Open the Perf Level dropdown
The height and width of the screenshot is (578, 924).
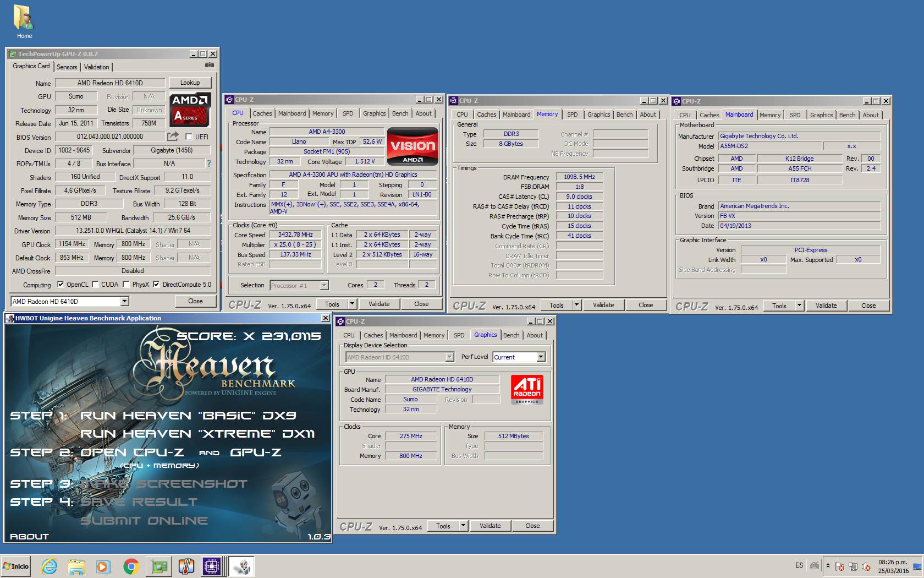tap(541, 357)
